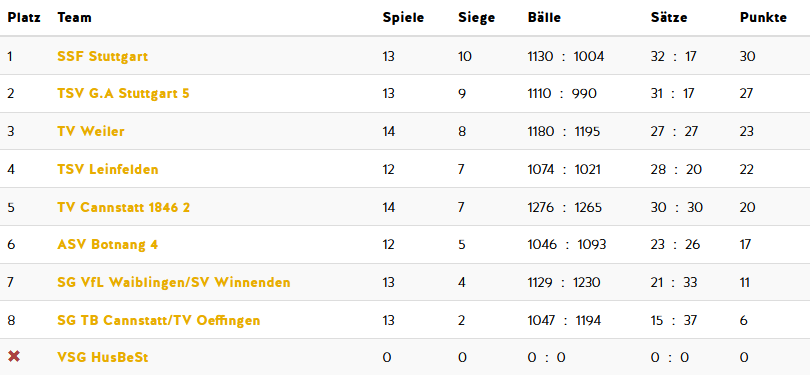Screen dimensions: 810x375
Task: View ASV Botnang 4 team details
Action: [107, 244]
